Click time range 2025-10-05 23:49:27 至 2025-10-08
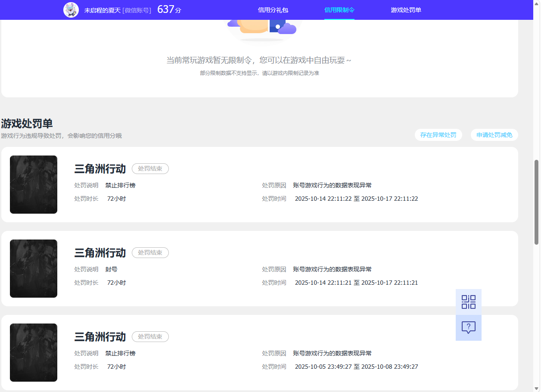 357,367
